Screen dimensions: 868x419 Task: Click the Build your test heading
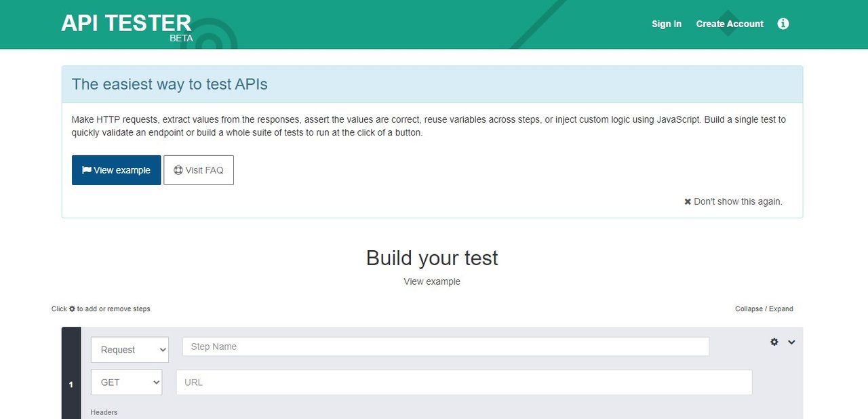click(432, 258)
